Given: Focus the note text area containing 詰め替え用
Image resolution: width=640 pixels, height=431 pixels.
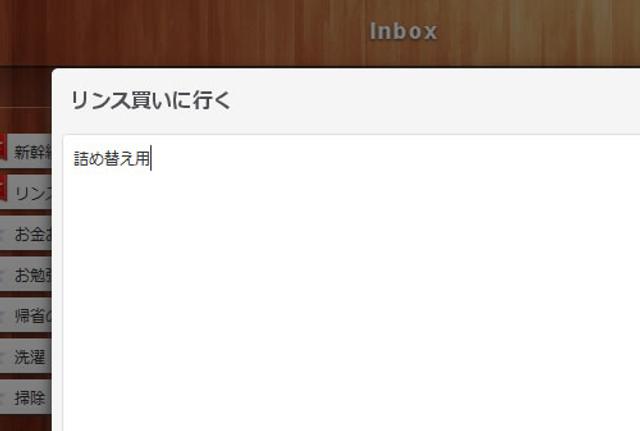Looking at the screenshot, I should click(352, 282).
